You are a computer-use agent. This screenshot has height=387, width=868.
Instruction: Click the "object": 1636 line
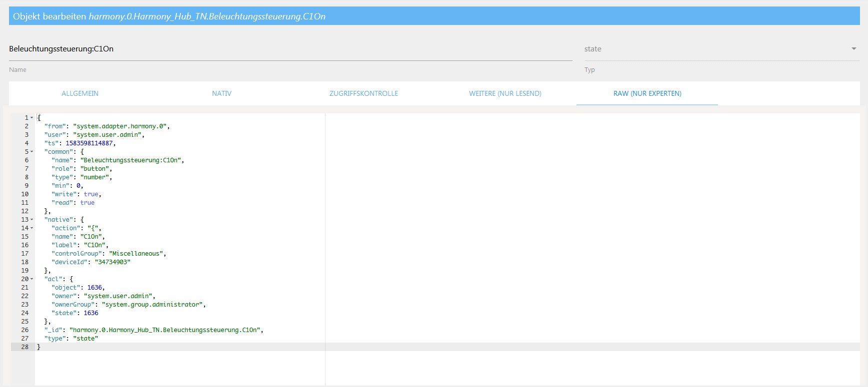(x=78, y=288)
